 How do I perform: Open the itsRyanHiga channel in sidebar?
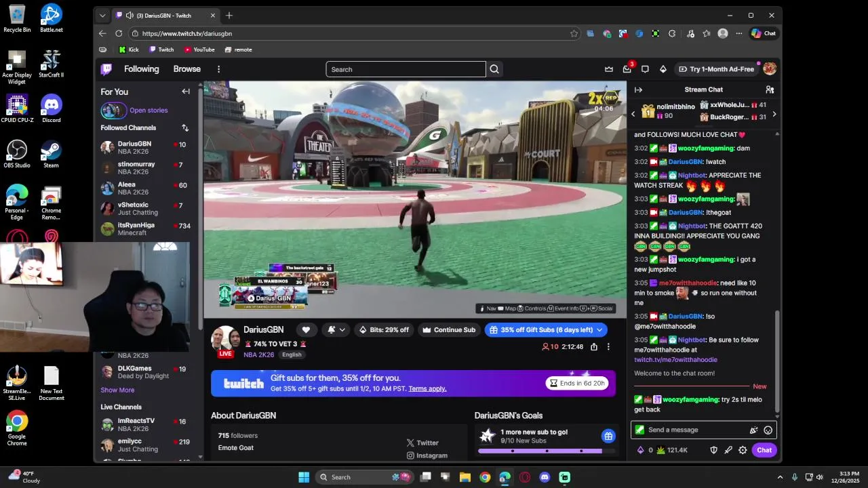click(146, 229)
